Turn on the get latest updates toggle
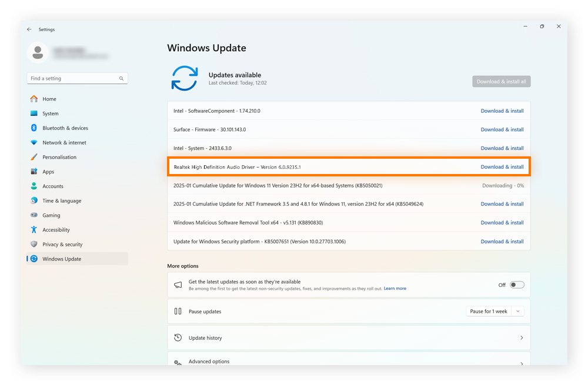This screenshot has width=588, height=388. [517, 285]
